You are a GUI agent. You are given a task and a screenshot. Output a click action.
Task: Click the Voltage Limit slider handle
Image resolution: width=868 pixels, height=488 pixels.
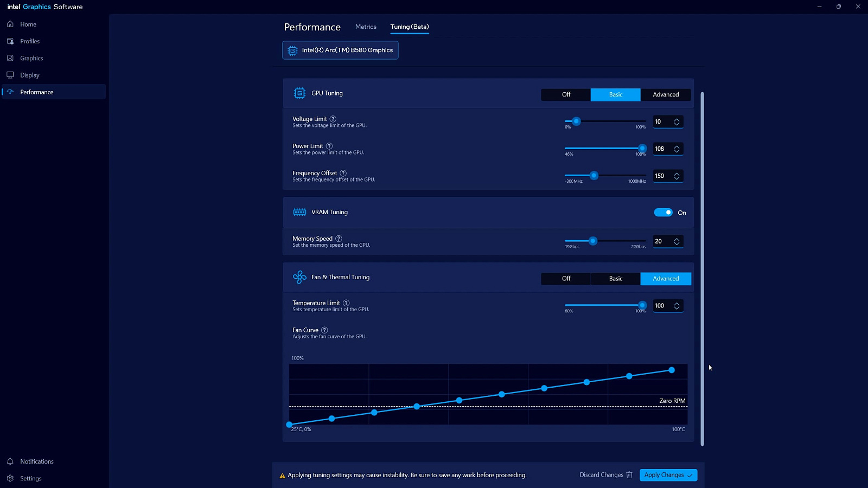(576, 121)
